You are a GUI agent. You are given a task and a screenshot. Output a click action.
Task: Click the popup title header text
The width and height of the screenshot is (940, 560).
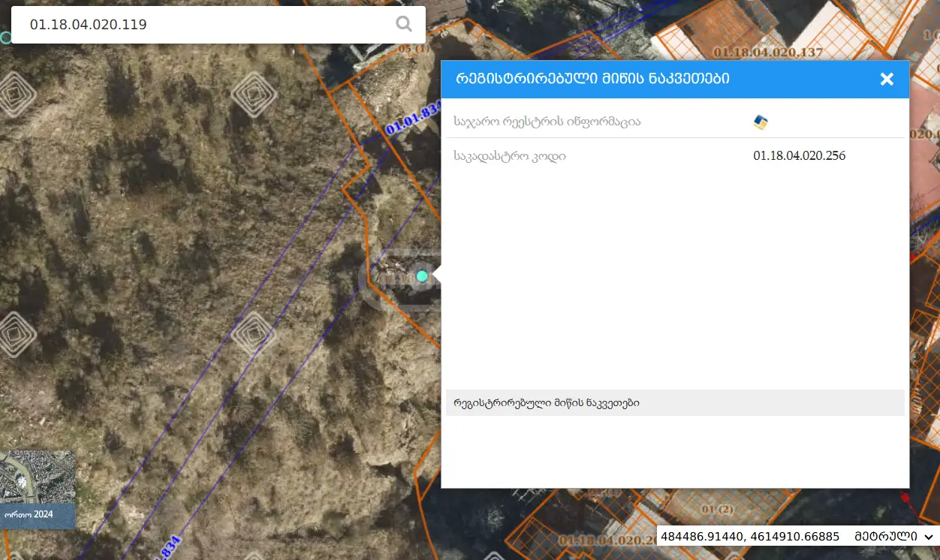(x=592, y=79)
